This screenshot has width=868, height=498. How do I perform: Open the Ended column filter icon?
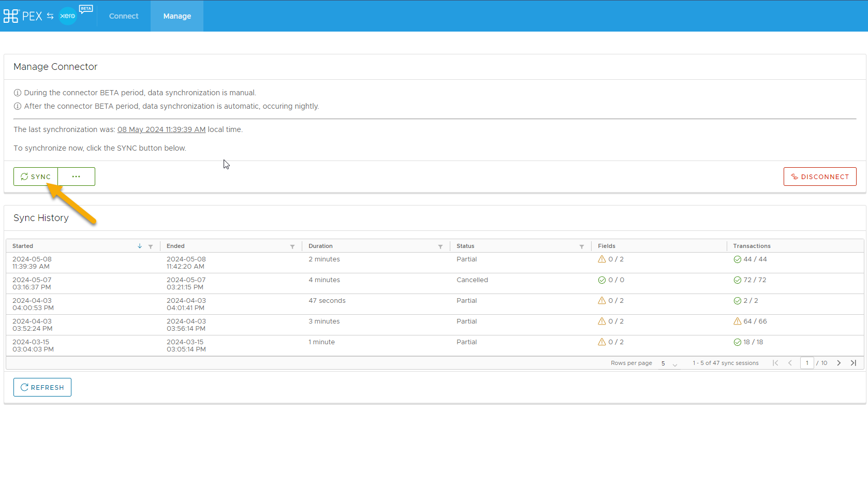(292, 246)
